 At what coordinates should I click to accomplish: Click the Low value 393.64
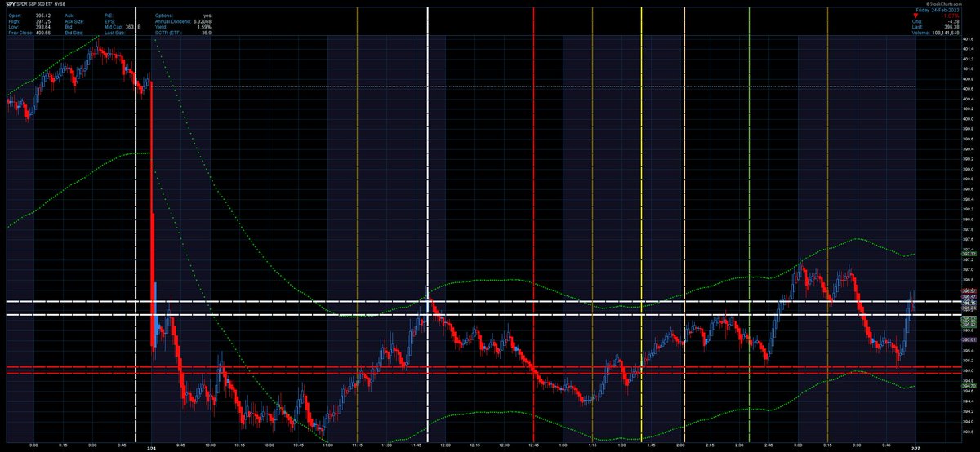click(42, 27)
